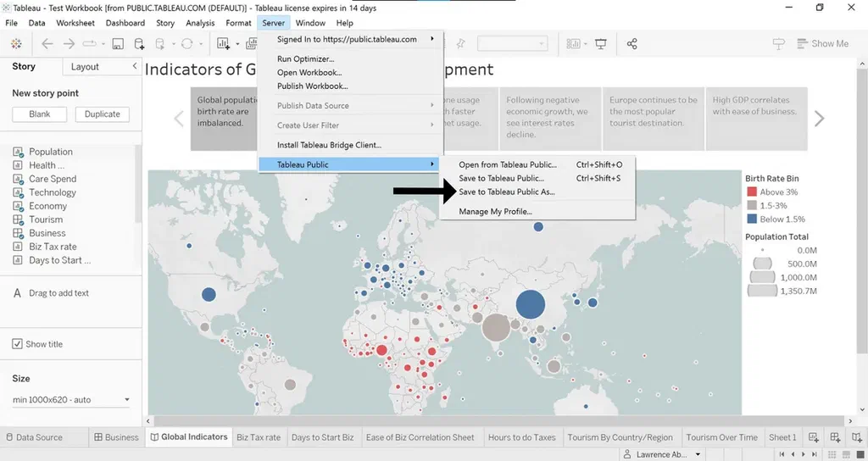Switch to the Layout tab

coord(85,66)
